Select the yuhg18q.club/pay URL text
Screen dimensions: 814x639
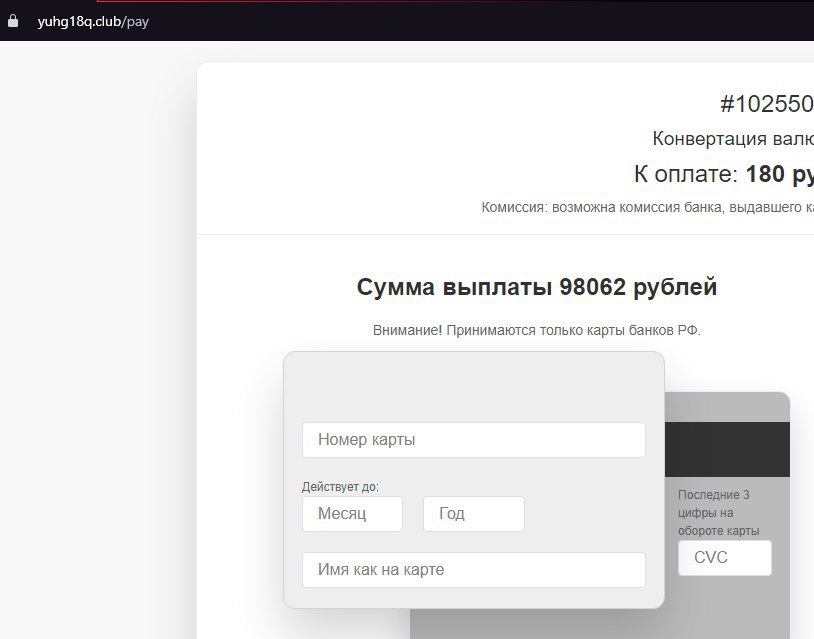coord(93,22)
